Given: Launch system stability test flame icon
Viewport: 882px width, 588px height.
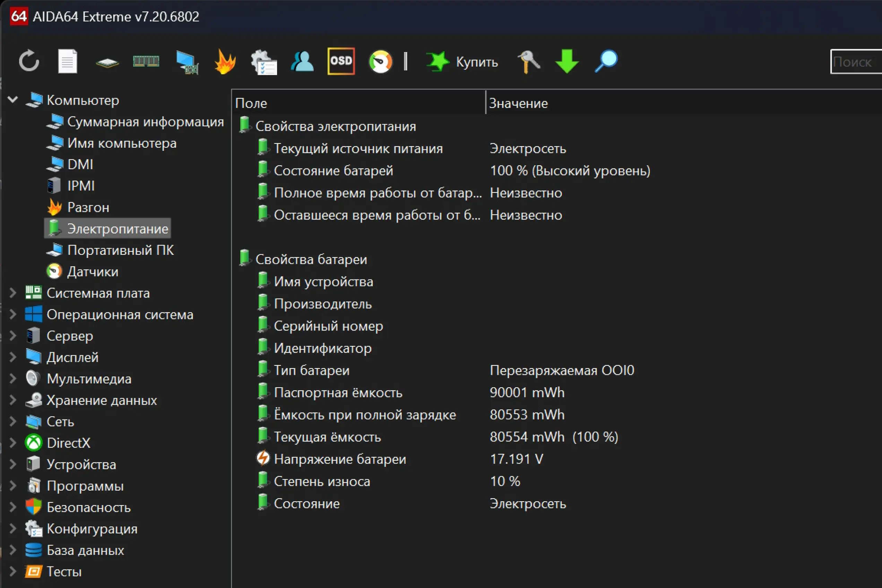Looking at the screenshot, I should click(225, 62).
